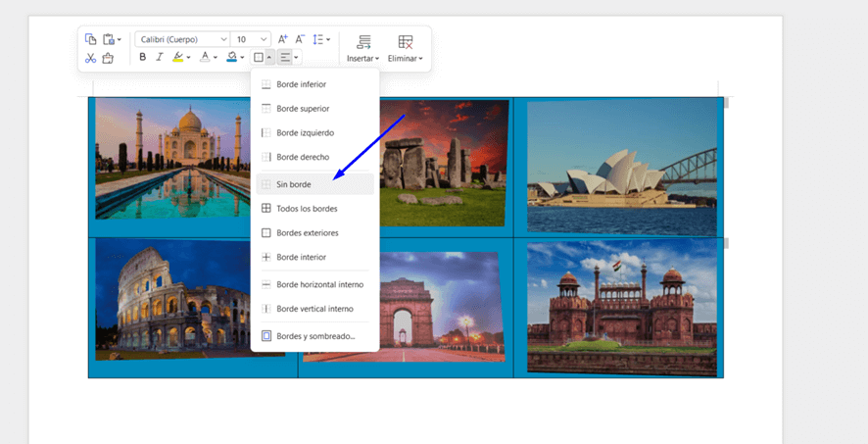Toggle Bold formatting
868x444 pixels.
tap(143, 58)
